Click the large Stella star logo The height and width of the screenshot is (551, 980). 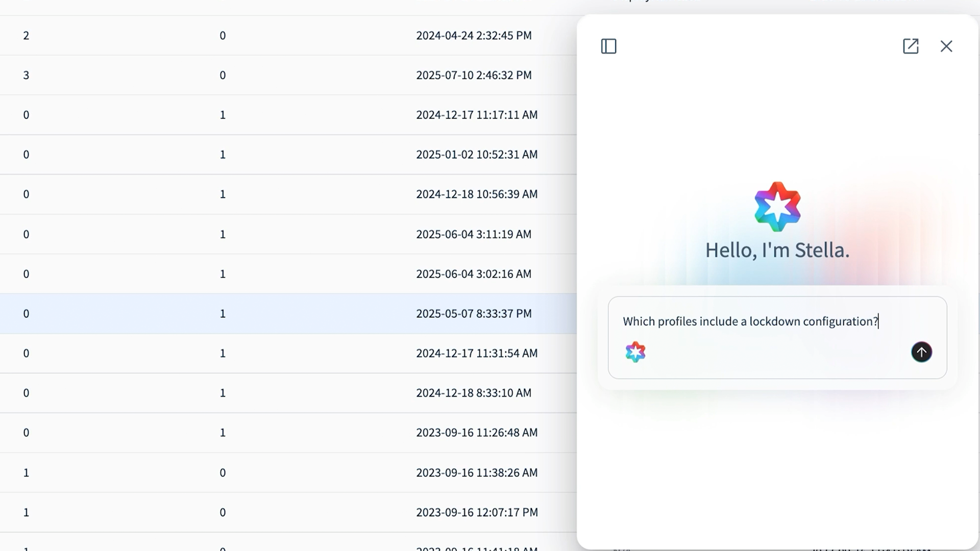click(x=777, y=207)
